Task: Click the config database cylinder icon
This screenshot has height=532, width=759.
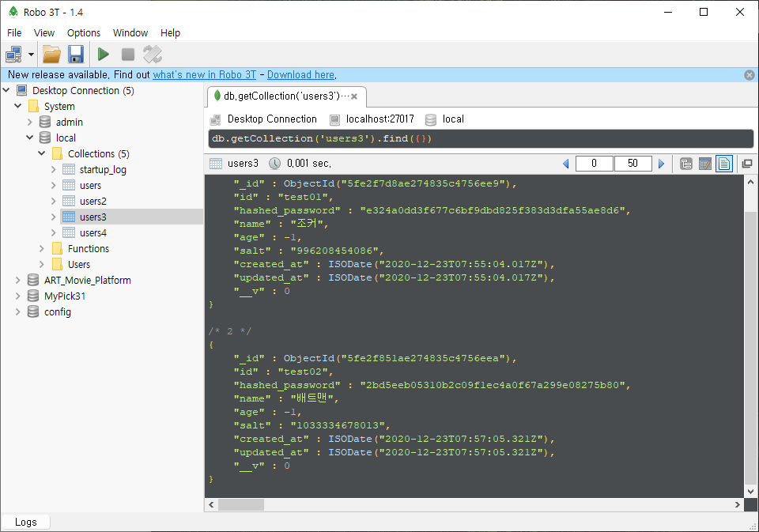Action: [x=33, y=311]
